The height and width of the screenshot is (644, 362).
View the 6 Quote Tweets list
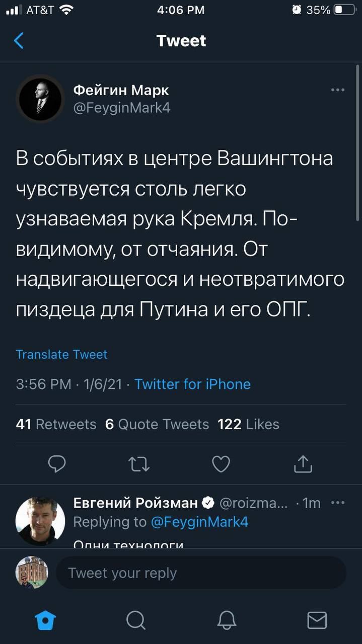tap(157, 424)
